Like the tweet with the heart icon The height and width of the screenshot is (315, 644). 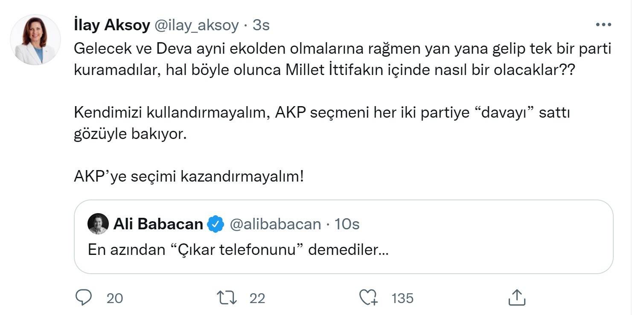(368, 298)
